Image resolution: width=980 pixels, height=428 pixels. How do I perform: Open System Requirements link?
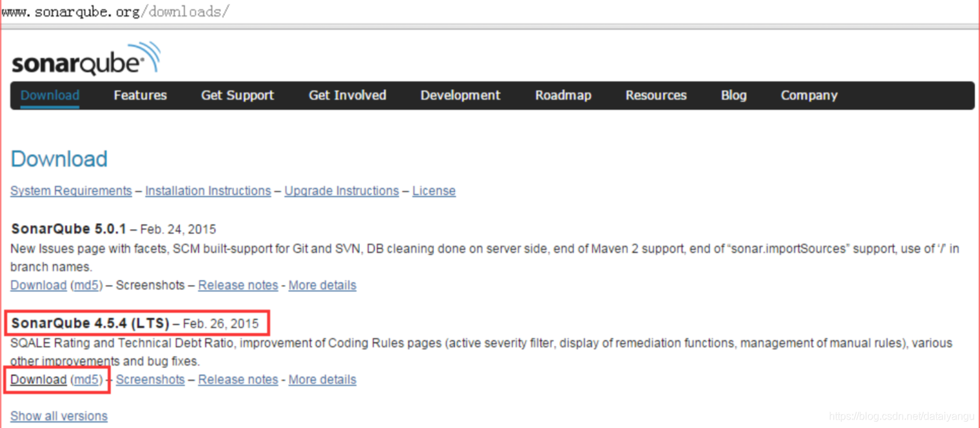click(71, 191)
